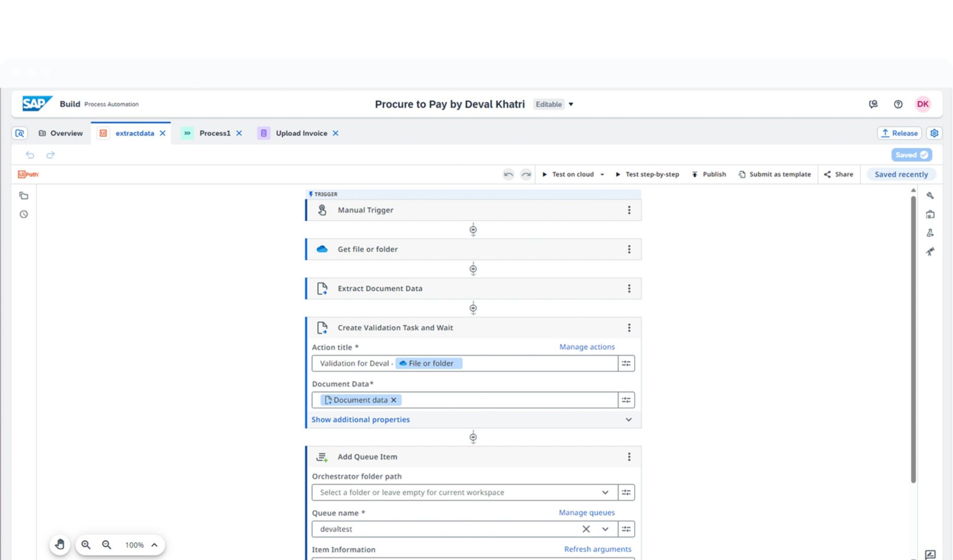
Task: Open Manual Trigger three-dot menu
Action: click(x=629, y=210)
